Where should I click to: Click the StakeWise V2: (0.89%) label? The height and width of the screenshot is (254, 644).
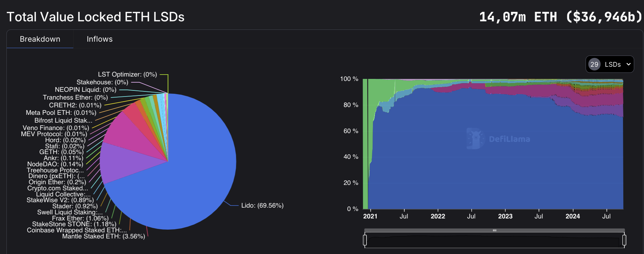click(60, 200)
